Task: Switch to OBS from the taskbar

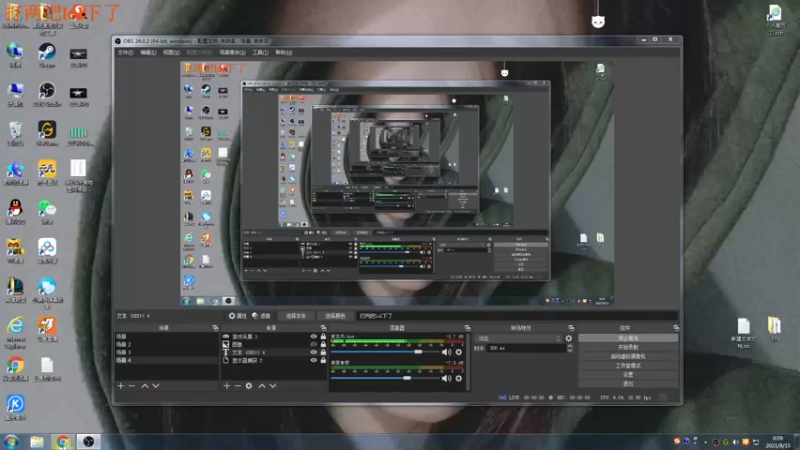Action: pos(89,442)
